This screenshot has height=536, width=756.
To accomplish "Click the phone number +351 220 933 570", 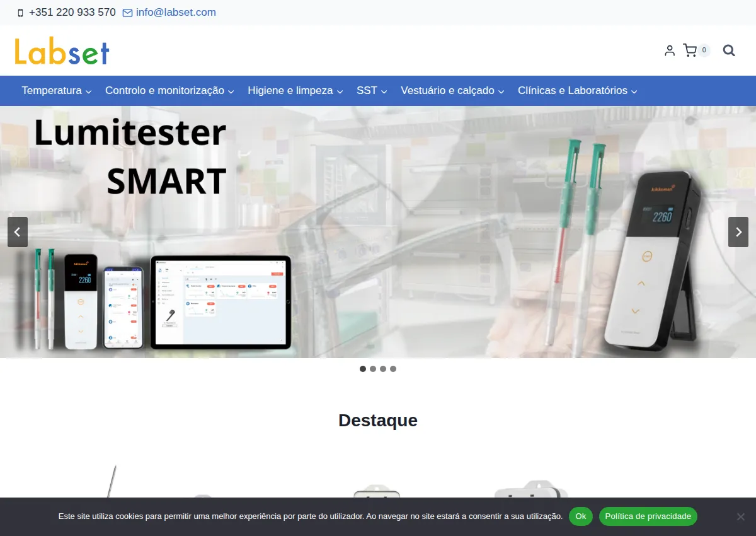I will click(72, 13).
